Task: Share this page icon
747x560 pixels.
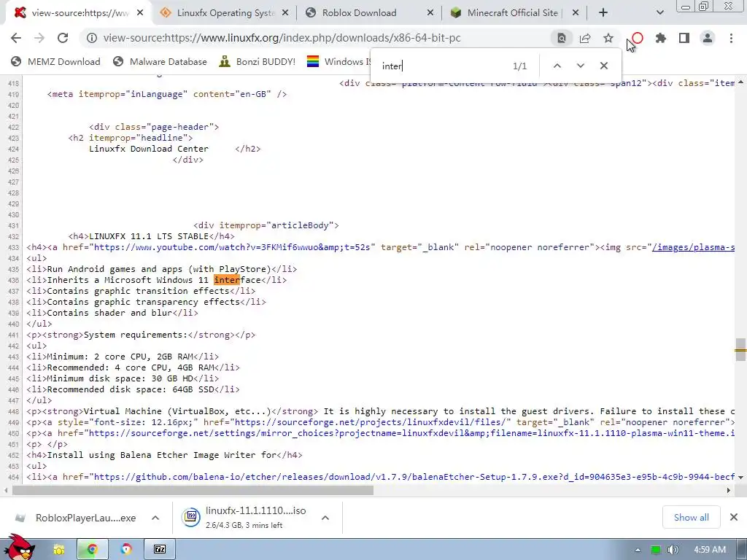Action: [x=585, y=38]
